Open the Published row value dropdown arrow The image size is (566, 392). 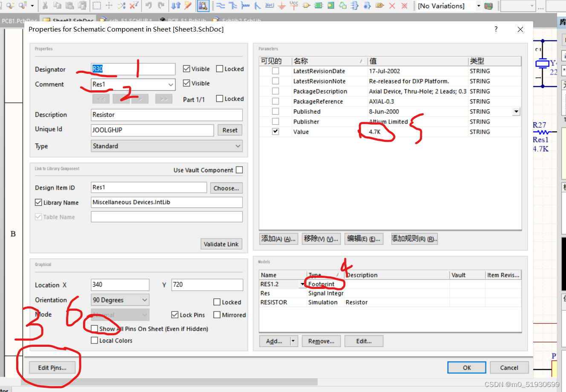click(x=516, y=111)
